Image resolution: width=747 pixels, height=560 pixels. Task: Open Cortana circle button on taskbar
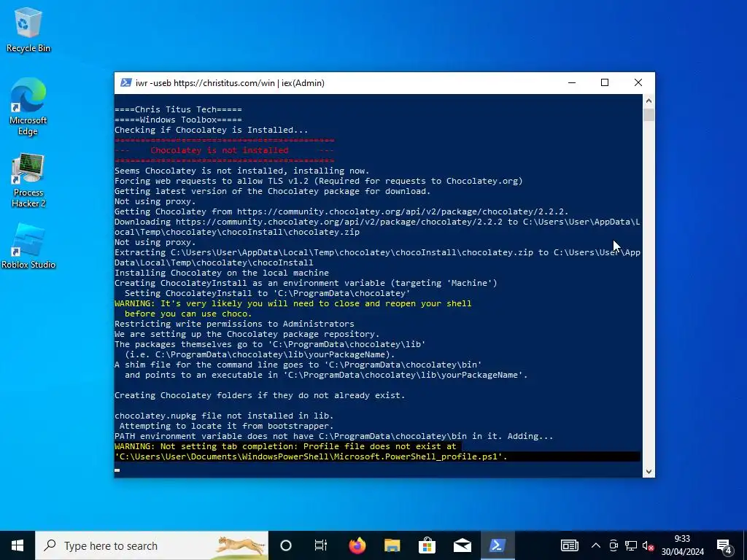(286, 545)
